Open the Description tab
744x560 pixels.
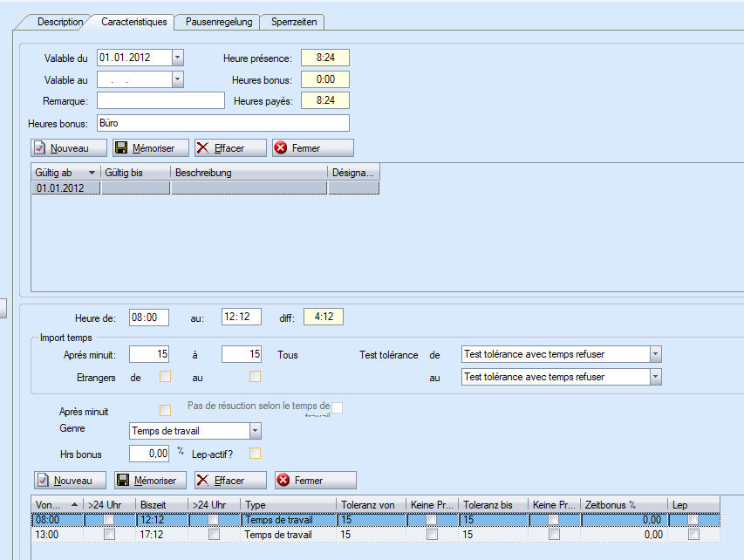point(60,22)
